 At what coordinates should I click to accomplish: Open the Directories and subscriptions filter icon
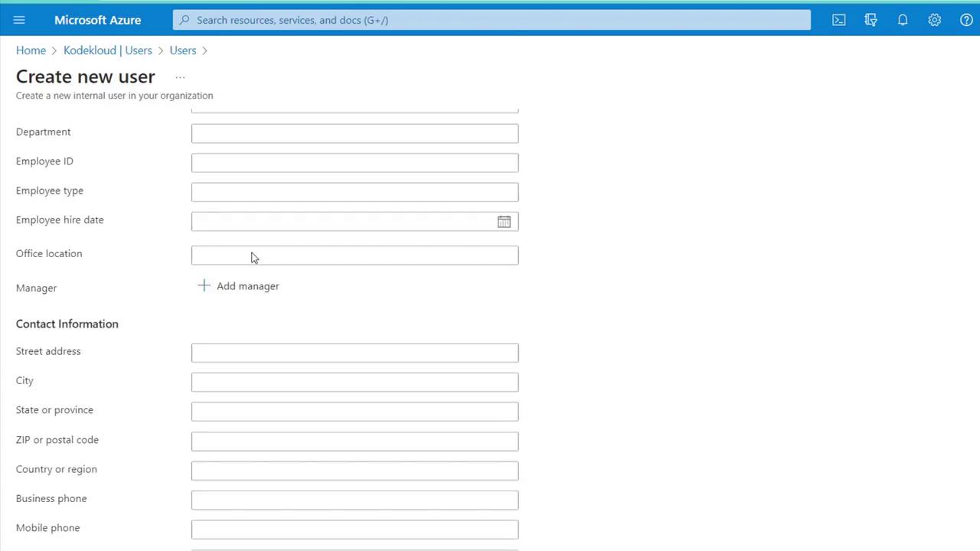click(871, 20)
